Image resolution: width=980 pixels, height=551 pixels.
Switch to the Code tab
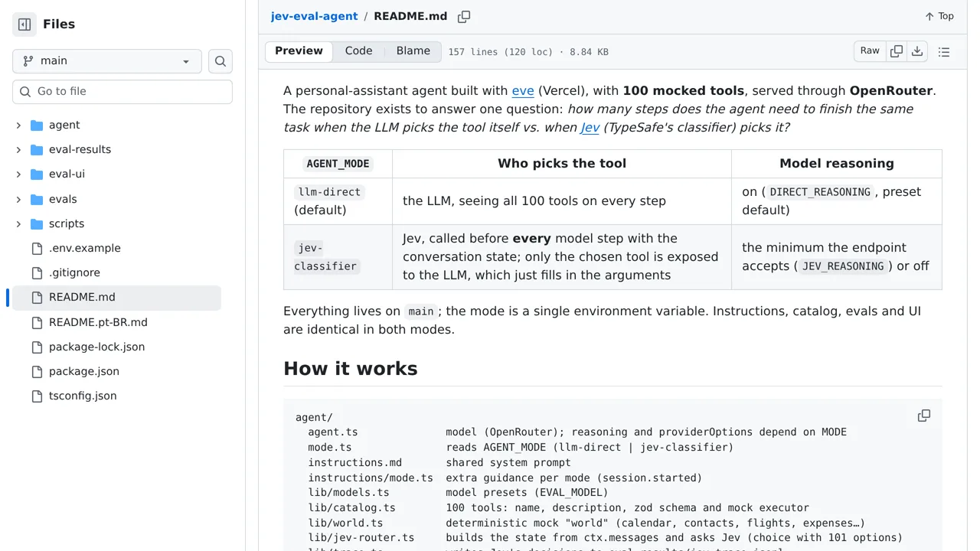[x=358, y=51]
